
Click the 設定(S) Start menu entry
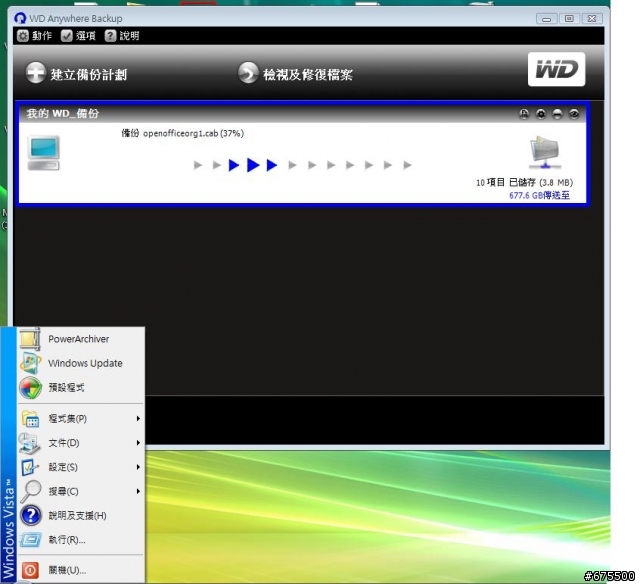coord(81,467)
